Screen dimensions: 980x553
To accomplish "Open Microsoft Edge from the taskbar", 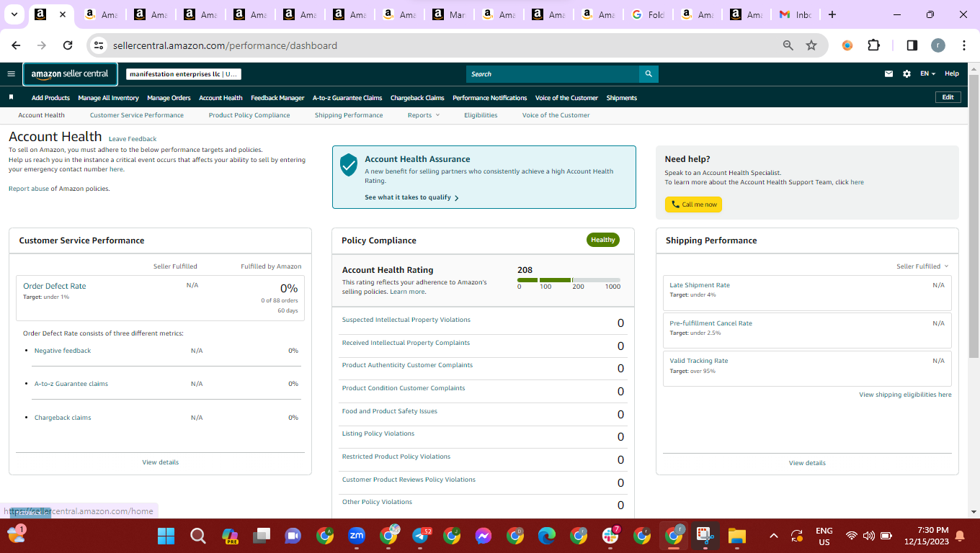I will [x=547, y=536].
